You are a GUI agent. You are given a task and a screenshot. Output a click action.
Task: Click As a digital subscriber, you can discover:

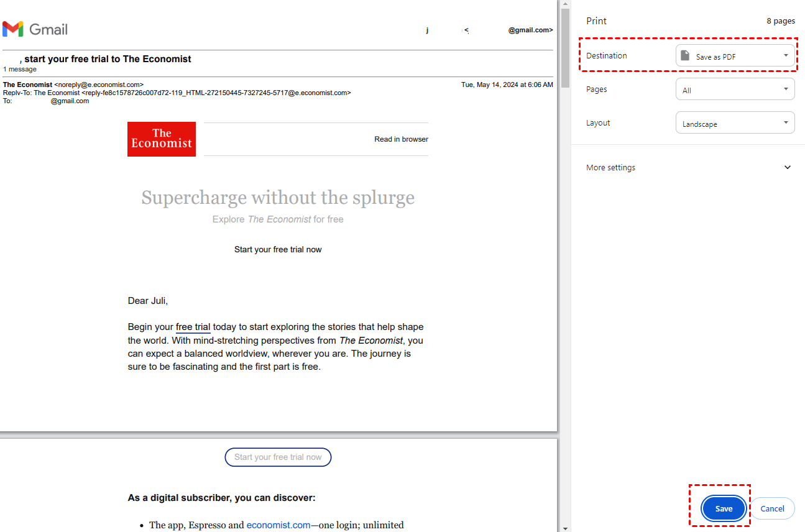(x=222, y=498)
